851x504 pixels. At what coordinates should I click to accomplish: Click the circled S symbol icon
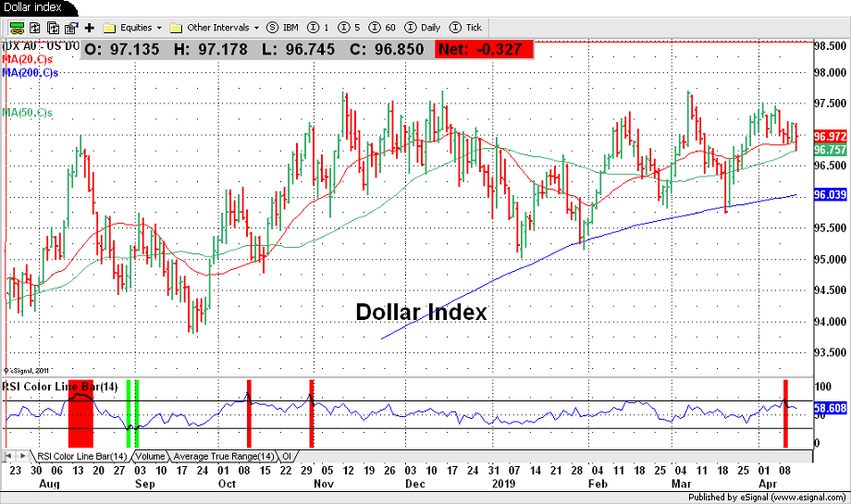273,28
